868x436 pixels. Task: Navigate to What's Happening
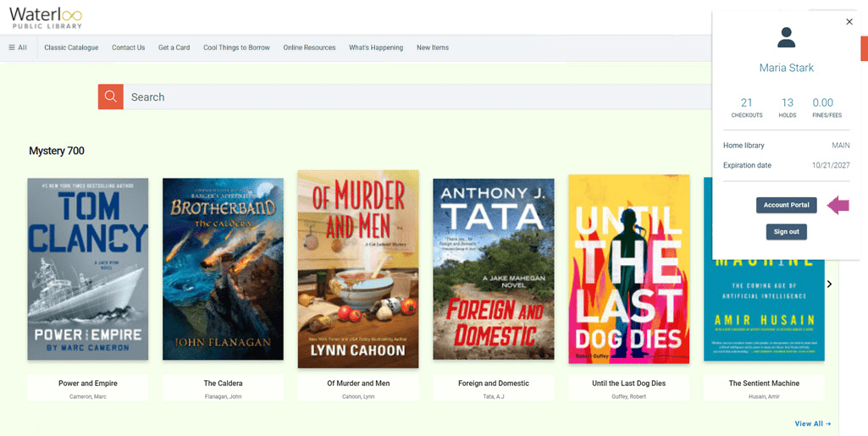pyautogui.click(x=376, y=47)
